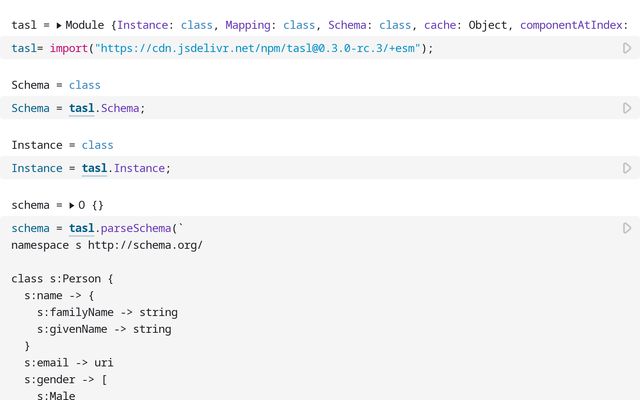Click the 's:Male' line in the code
This screenshot has height=400, width=640.
(x=56, y=396)
